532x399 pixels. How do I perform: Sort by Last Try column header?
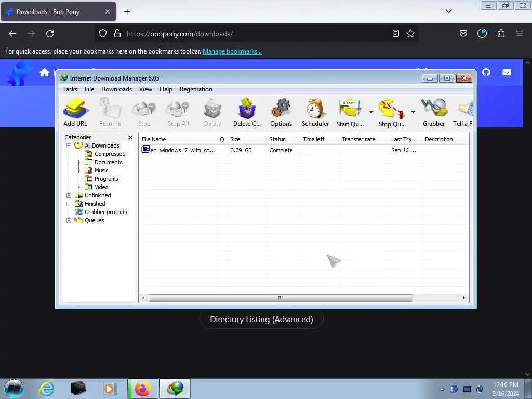coord(405,139)
